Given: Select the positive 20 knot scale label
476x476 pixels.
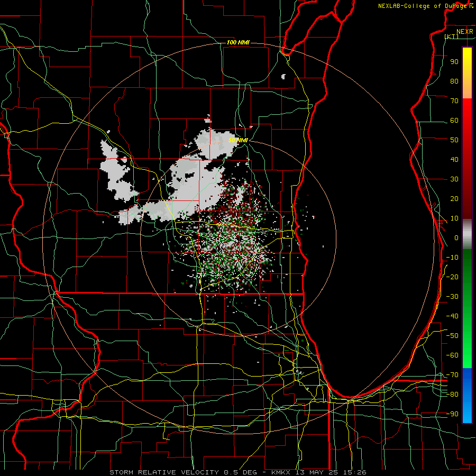Looking at the screenshot, I should click(x=454, y=198).
